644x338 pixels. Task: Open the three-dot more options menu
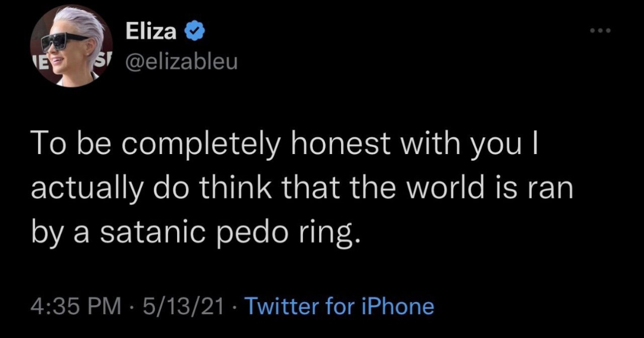point(600,30)
